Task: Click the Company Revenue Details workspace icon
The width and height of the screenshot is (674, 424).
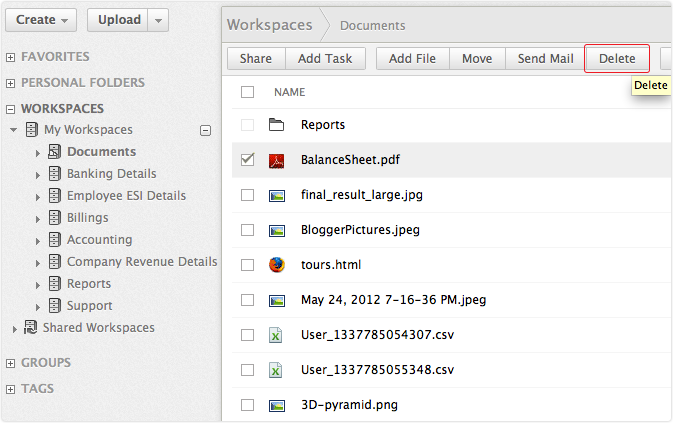Action: (54, 261)
